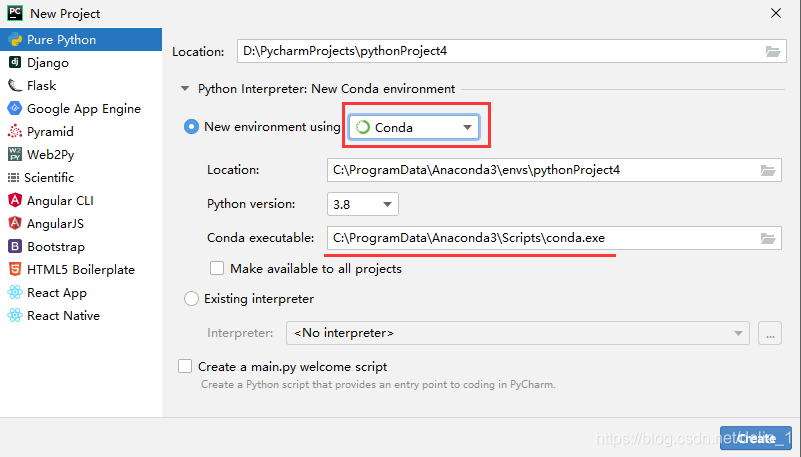Click the Pyramid project icon
Image resolution: width=801 pixels, height=457 pixels.
(15, 131)
